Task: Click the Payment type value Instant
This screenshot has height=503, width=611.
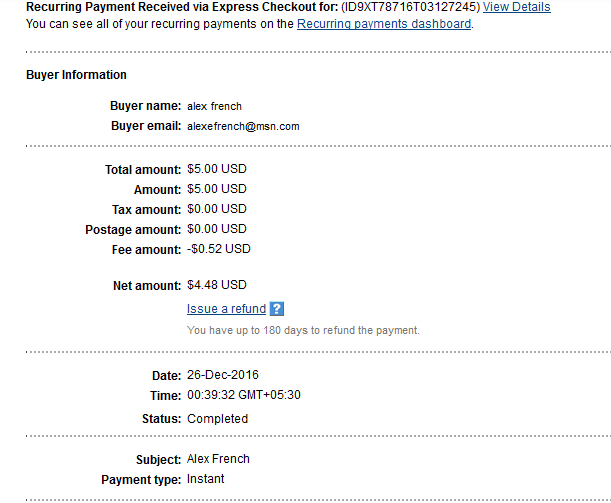Action: tap(206, 479)
